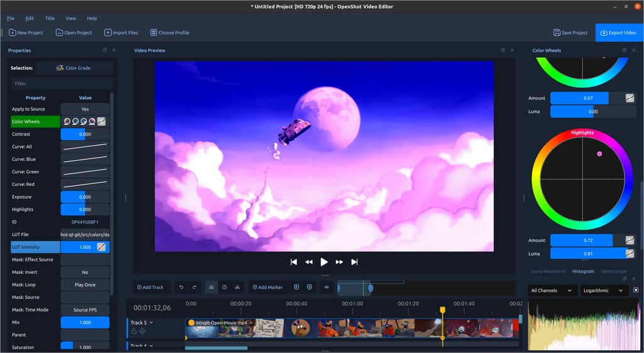
Task: Jump to the previous marker
Action: [x=297, y=288]
